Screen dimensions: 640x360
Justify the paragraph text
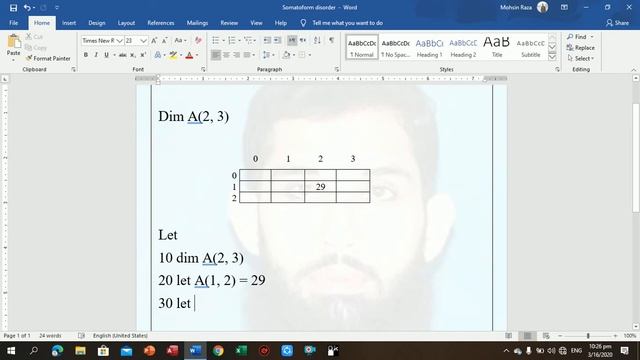[247, 55]
